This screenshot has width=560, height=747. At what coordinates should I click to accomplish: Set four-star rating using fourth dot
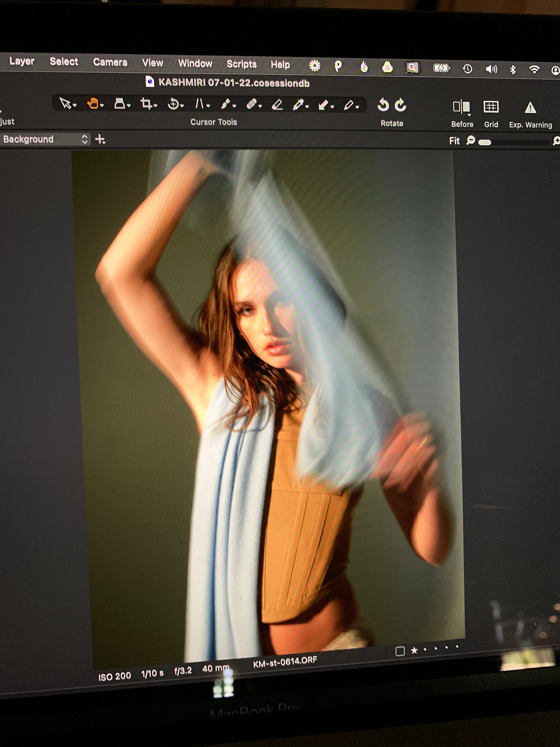click(x=447, y=647)
